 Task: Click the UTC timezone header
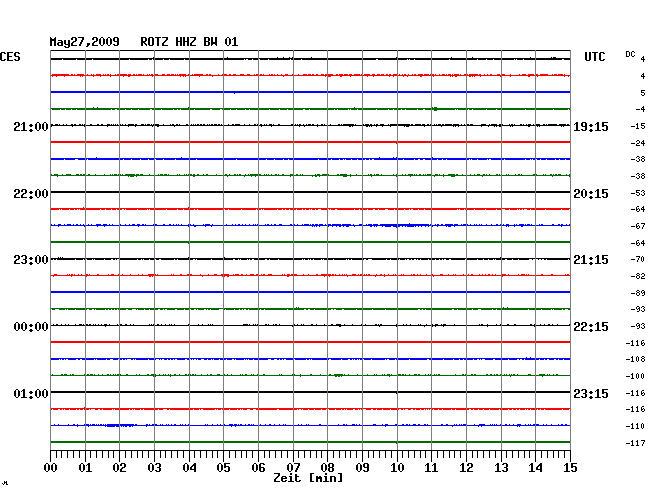594,57
